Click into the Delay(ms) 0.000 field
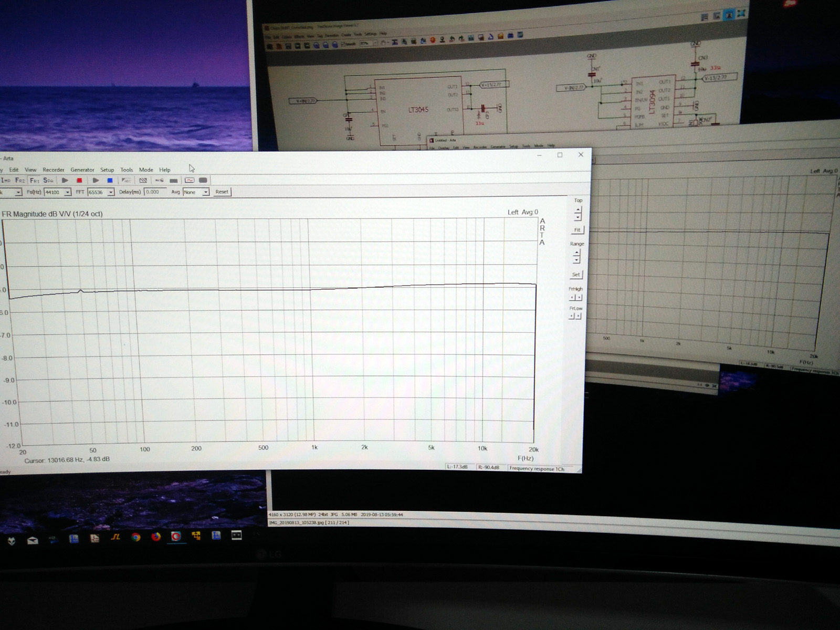The width and height of the screenshot is (840, 630). coord(155,192)
